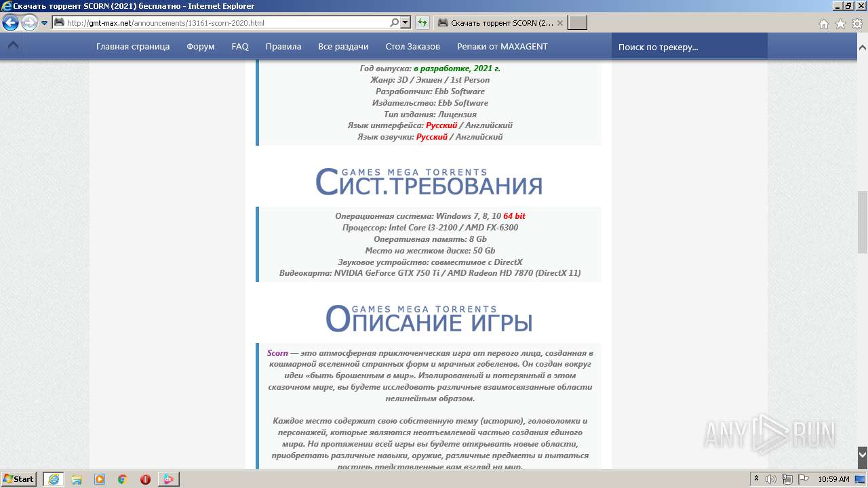This screenshot has height=488, width=868.
Task: Open the Windows Start menu
Action: click(x=18, y=479)
